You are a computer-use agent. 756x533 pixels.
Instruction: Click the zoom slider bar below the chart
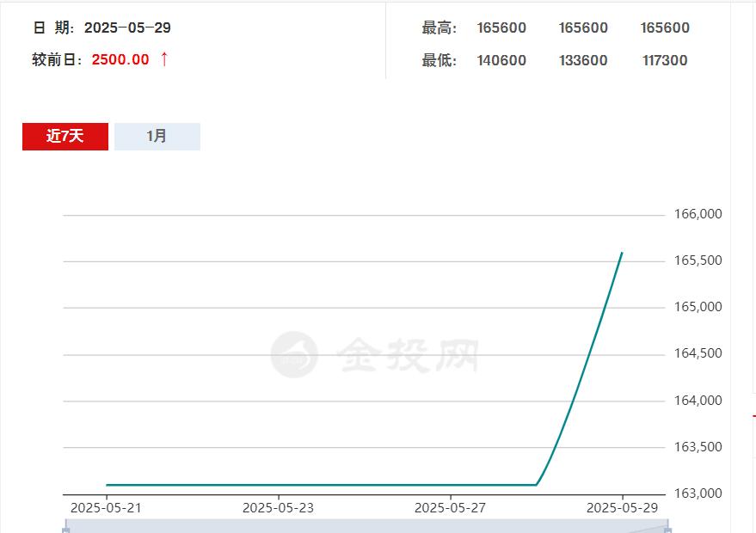[367, 526]
